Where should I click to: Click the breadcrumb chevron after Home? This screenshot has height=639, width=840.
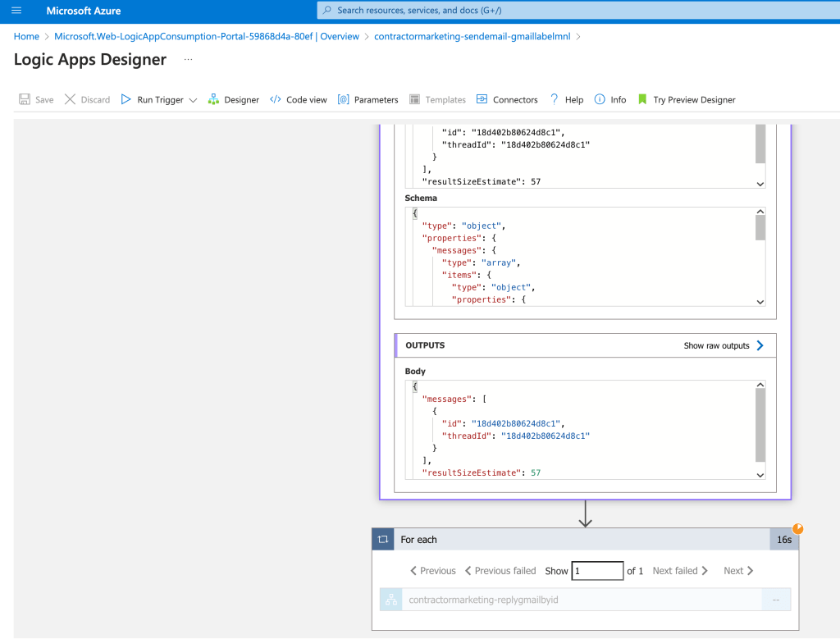point(47,36)
